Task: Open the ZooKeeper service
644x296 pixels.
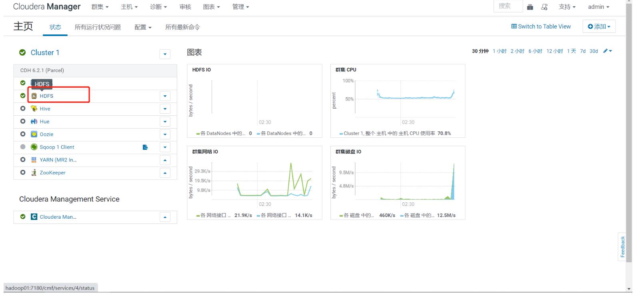Action: (52, 173)
